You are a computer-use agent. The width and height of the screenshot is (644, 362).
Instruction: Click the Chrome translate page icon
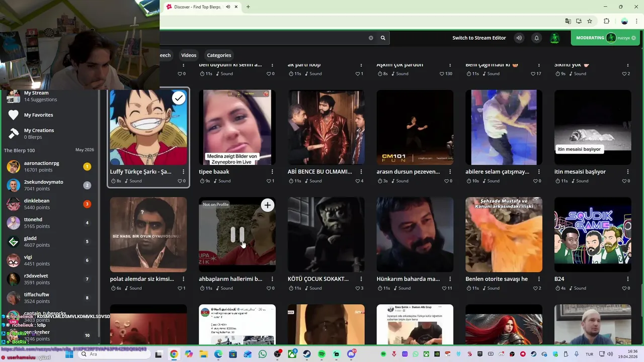click(568, 21)
